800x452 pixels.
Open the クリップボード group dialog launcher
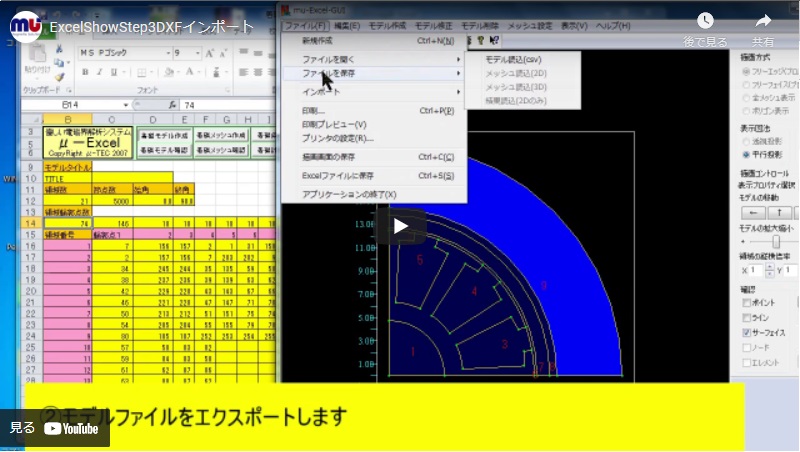(x=68, y=90)
